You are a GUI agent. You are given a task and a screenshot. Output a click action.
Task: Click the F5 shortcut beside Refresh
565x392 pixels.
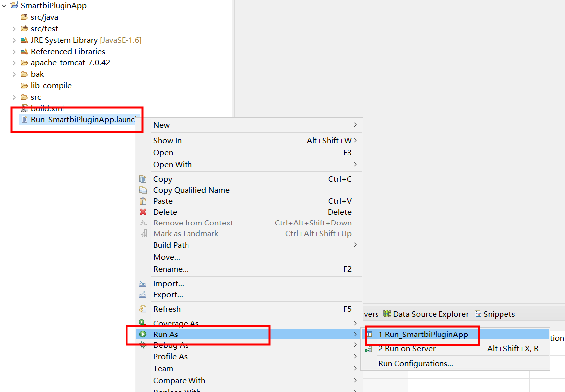point(347,309)
